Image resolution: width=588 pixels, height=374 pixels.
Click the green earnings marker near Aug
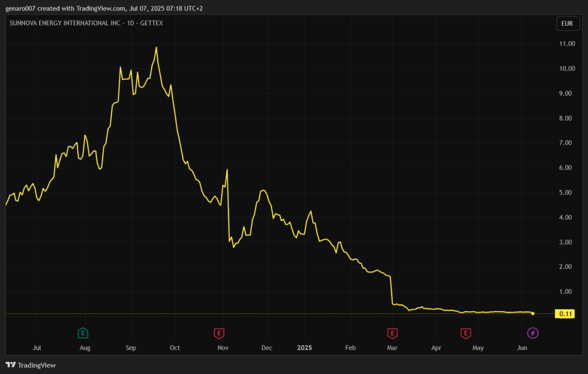[83, 333]
